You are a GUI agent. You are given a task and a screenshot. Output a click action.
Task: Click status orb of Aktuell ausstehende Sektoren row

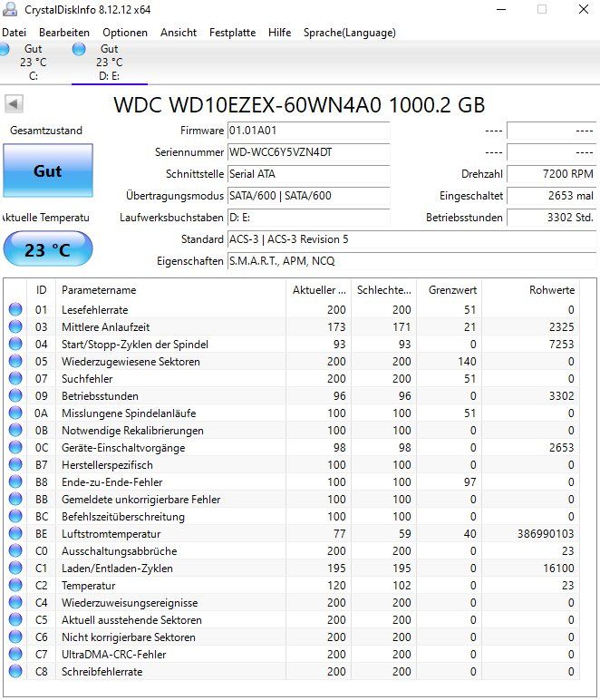point(15,619)
